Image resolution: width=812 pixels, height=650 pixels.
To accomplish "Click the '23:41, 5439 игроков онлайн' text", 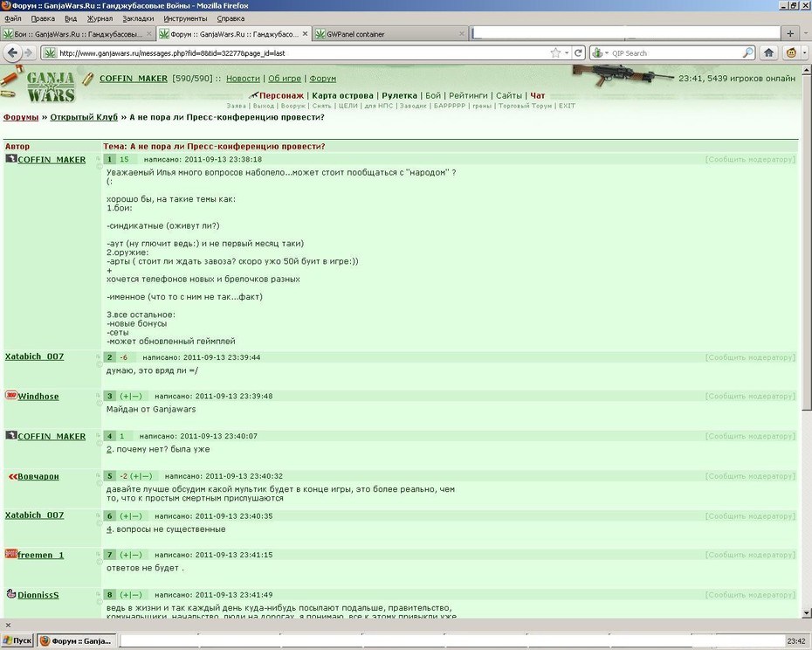I will click(x=737, y=79).
